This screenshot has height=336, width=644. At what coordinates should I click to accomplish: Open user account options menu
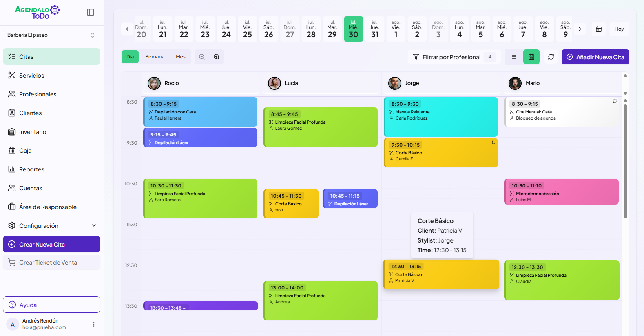(94, 324)
